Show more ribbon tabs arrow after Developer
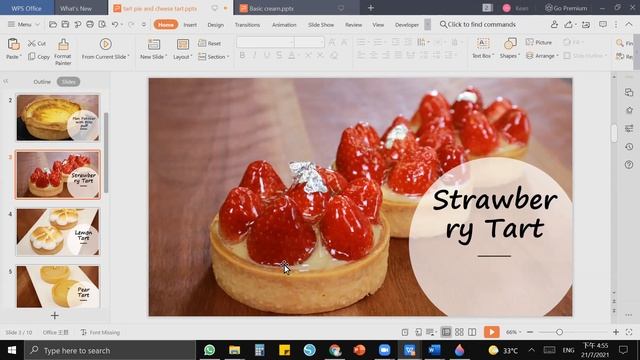The image size is (640, 360). tap(427, 24)
